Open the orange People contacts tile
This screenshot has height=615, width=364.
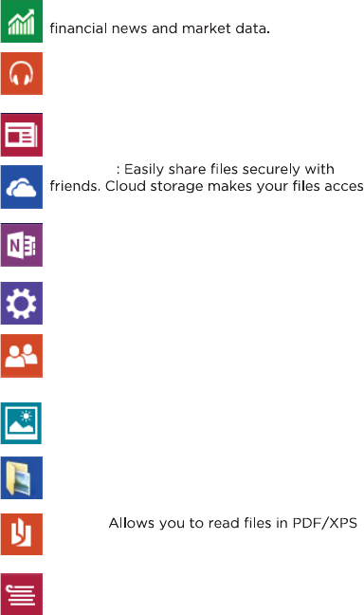(x=22, y=356)
